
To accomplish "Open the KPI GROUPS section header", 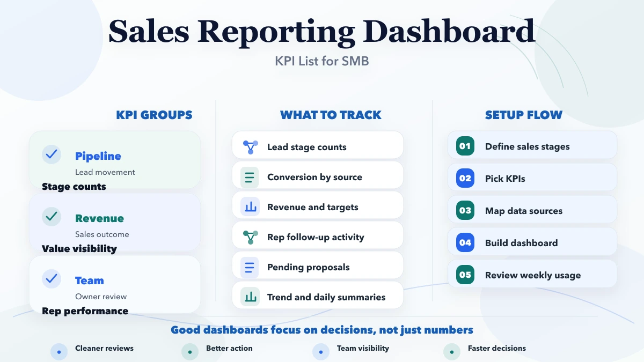I will point(154,115).
